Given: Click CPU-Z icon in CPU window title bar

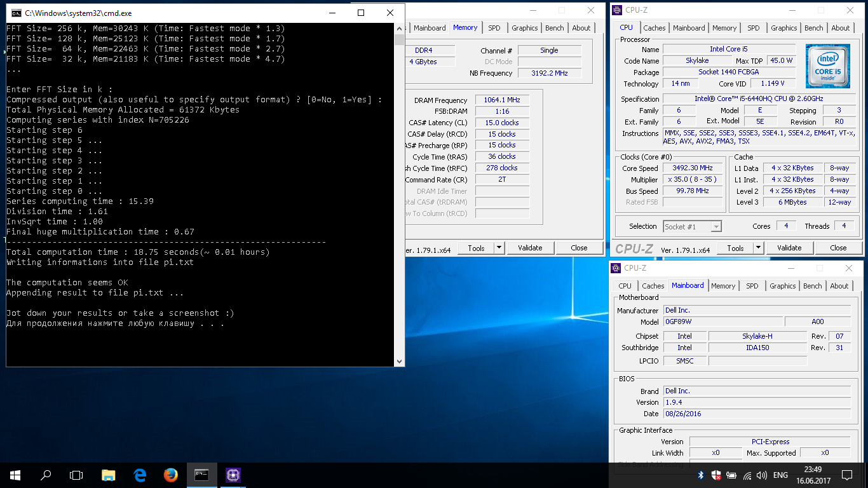Looking at the screenshot, I should (x=617, y=10).
